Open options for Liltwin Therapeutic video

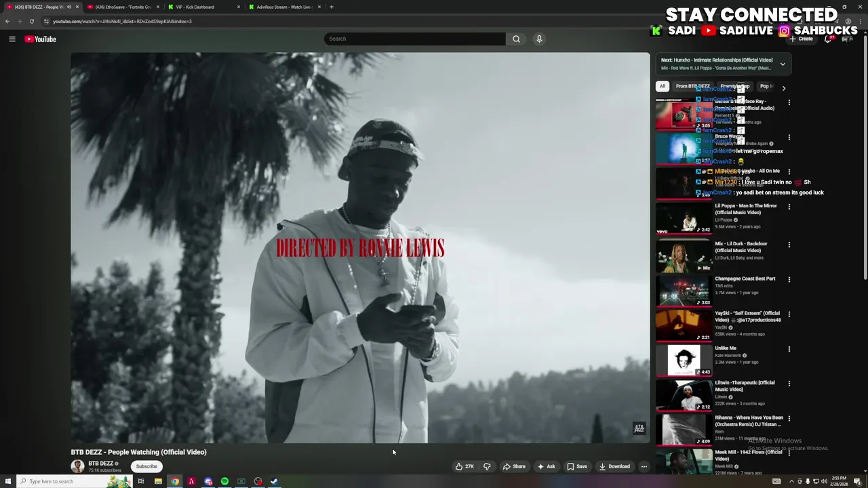click(789, 384)
